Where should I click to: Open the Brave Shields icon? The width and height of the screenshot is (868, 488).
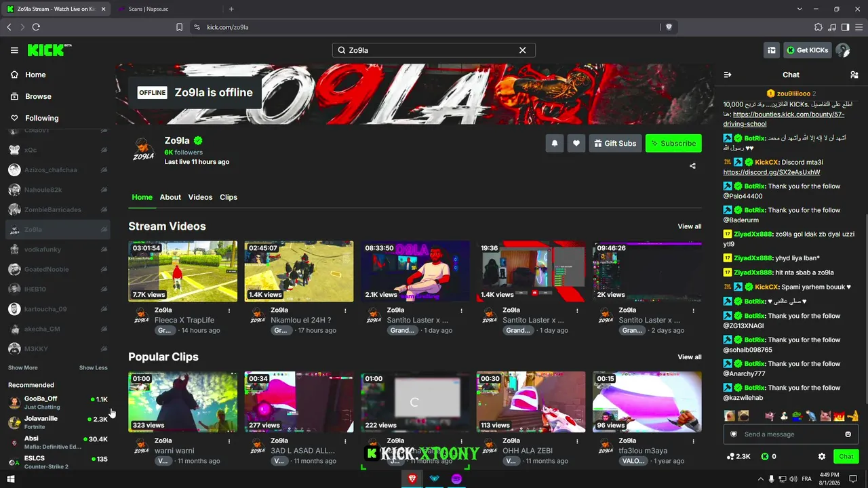[x=669, y=27]
